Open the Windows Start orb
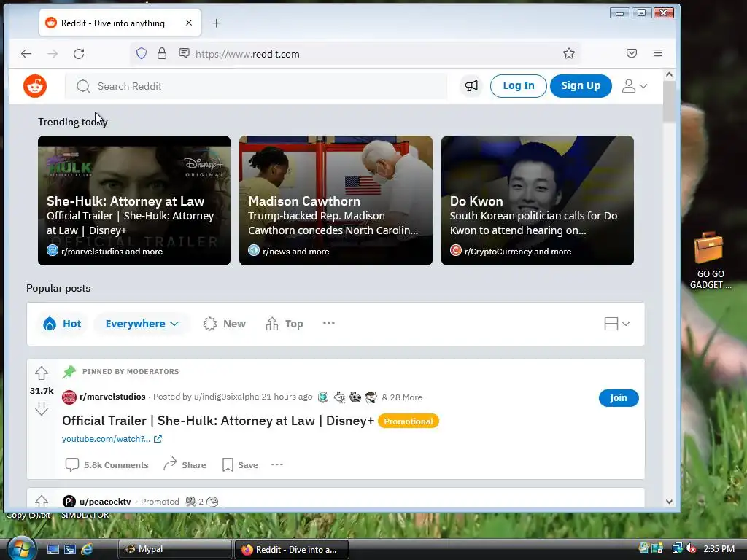The height and width of the screenshot is (560, 747). (21, 548)
